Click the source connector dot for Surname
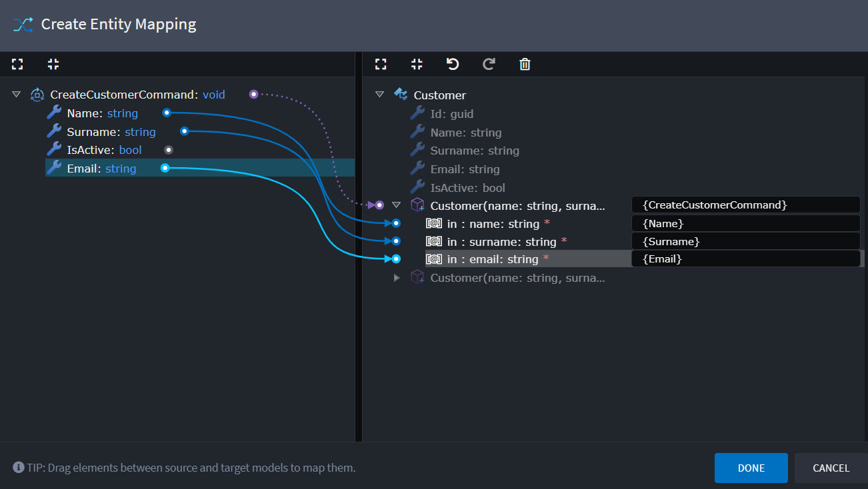The width and height of the screenshot is (868, 489). 185,131
